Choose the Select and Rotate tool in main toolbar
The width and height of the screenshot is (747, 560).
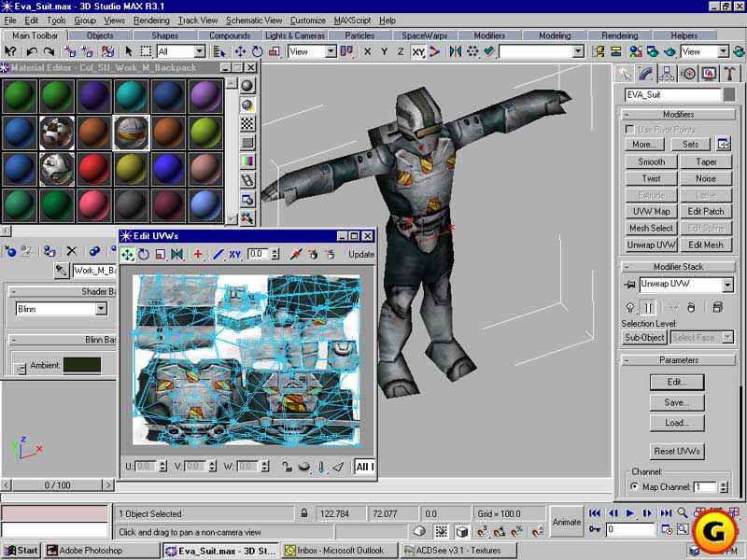tap(258, 51)
